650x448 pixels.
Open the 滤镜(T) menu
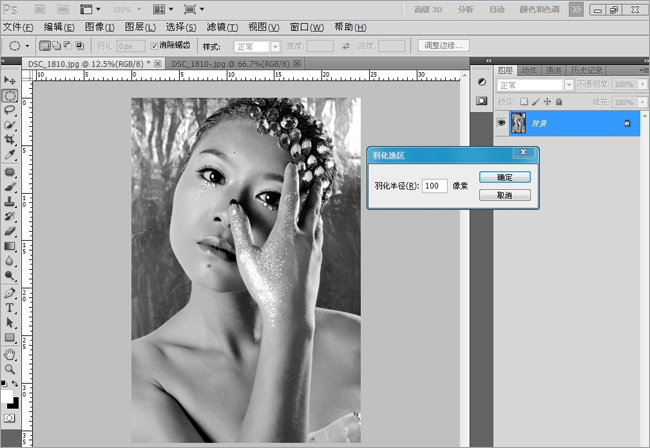pyautogui.click(x=222, y=27)
